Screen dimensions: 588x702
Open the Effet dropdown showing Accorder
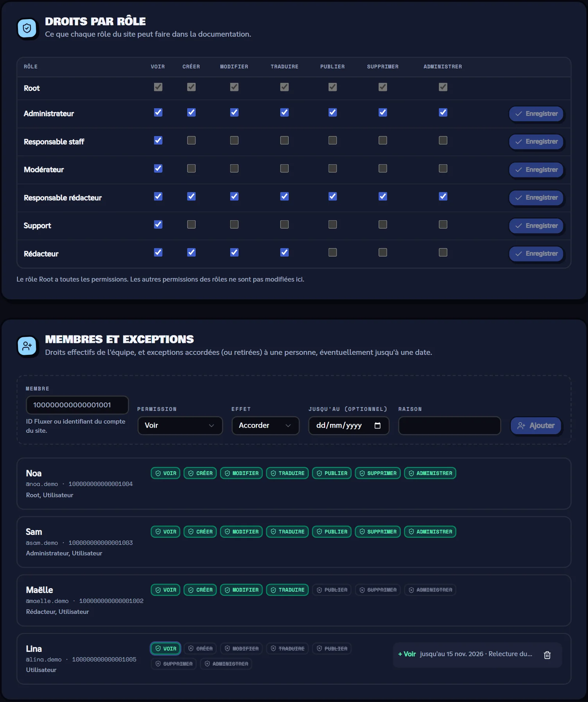[x=265, y=425]
